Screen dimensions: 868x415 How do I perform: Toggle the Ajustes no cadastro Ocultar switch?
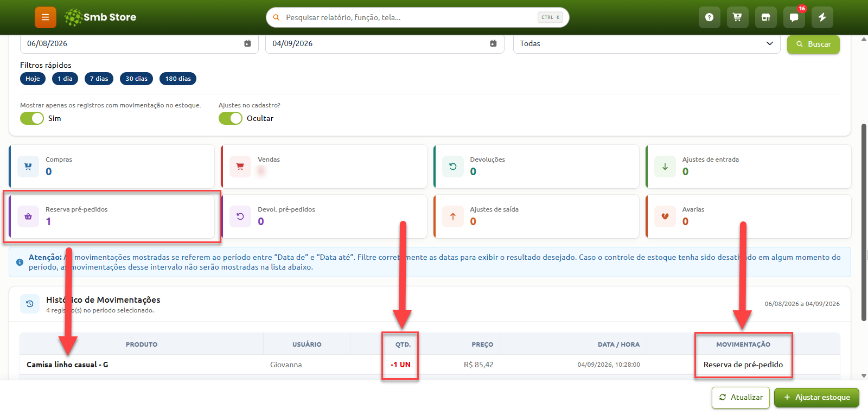pyautogui.click(x=231, y=118)
